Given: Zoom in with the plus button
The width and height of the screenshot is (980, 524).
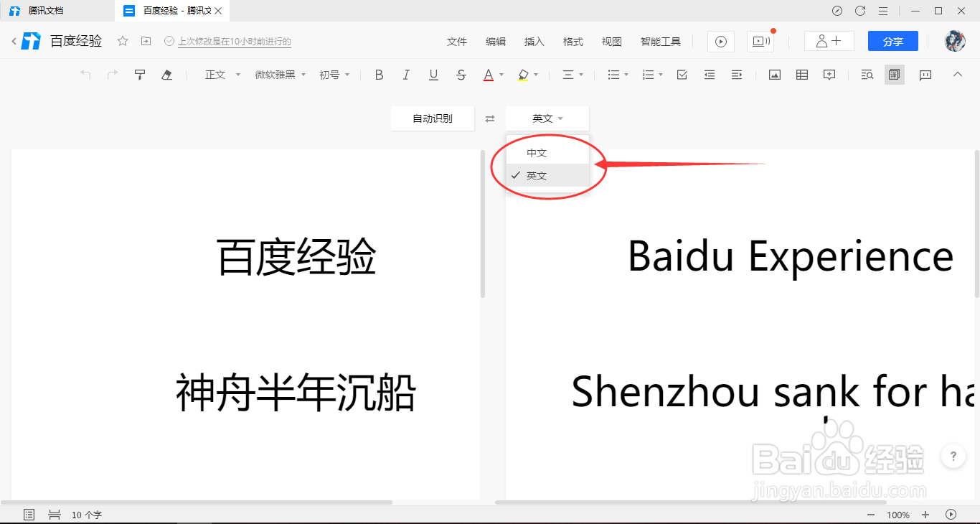Looking at the screenshot, I should click(x=925, y=515).
